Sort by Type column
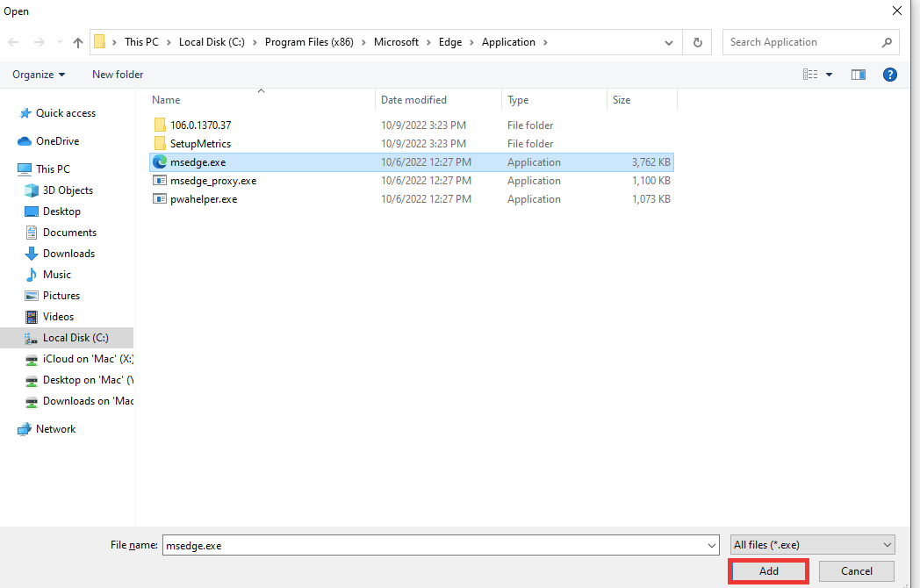The image size is (920, 588). 518,100
